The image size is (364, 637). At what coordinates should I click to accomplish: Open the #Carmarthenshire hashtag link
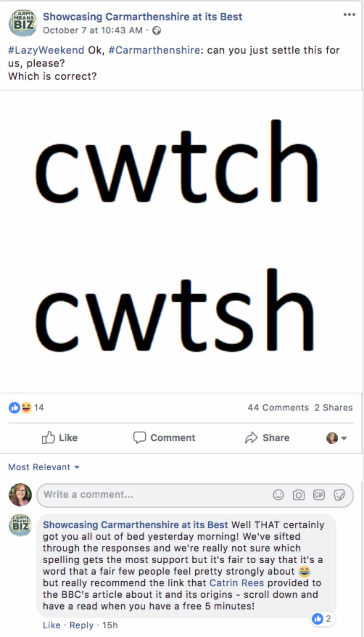(154, 50)
